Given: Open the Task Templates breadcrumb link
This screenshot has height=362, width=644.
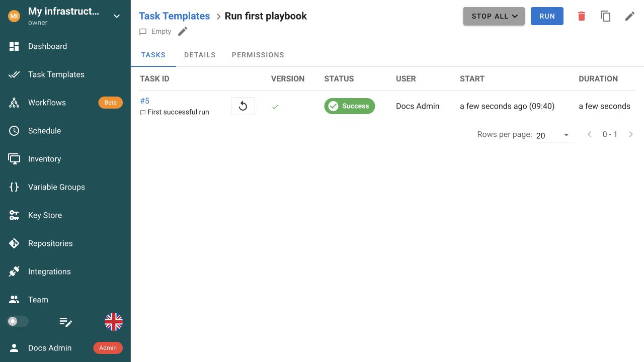Looking at the screenshot, I should 175,16.
